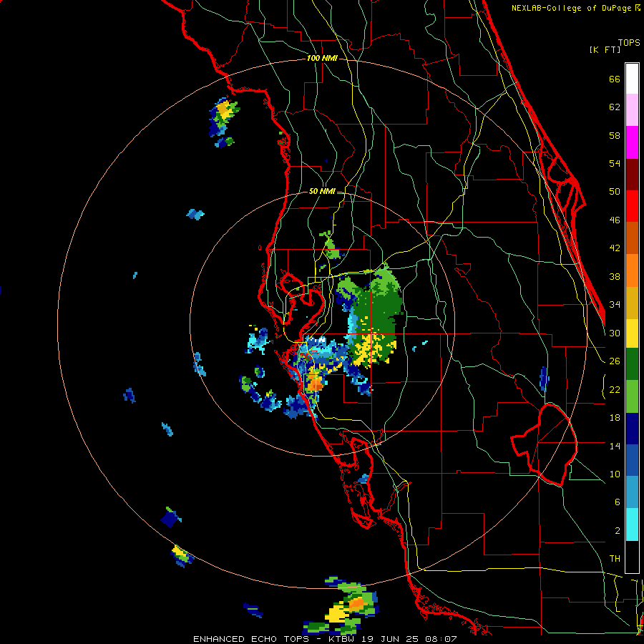Pick the cyan 2 kft legend swatch
The height and width of the screenshot is (644, 644).
tap(632, 525)
